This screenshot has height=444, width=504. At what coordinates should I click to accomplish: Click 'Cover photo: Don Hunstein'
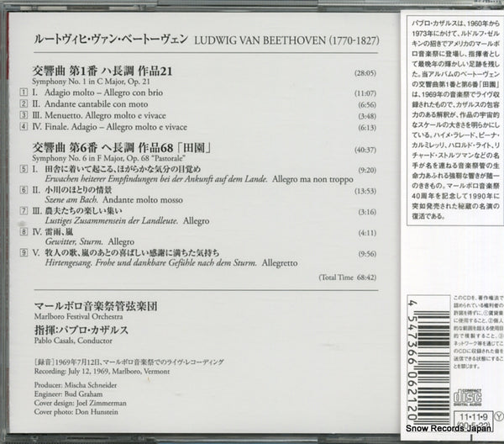(76, 412)
